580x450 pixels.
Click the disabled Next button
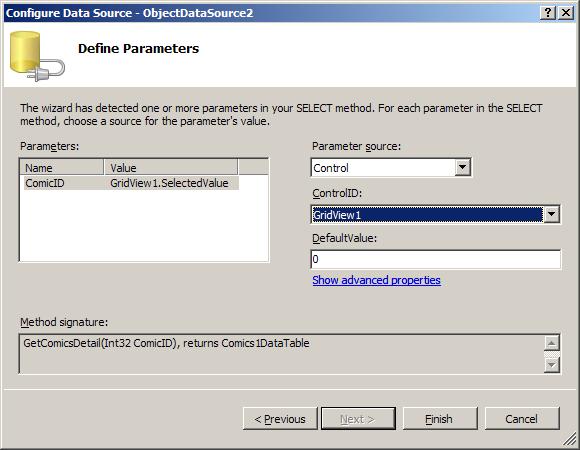[358, 419]
